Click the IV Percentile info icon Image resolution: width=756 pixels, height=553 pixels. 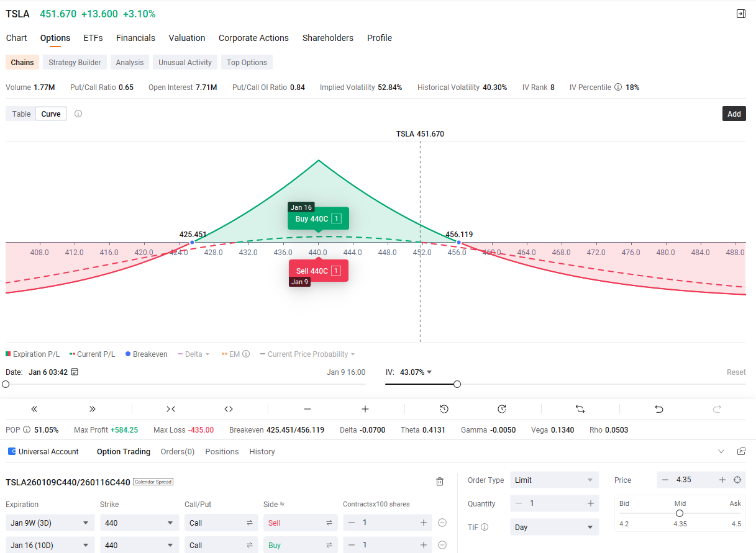[x=618, y=88]
